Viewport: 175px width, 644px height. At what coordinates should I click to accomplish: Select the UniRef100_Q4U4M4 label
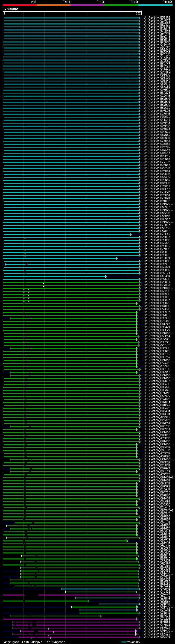pos(157,276)
